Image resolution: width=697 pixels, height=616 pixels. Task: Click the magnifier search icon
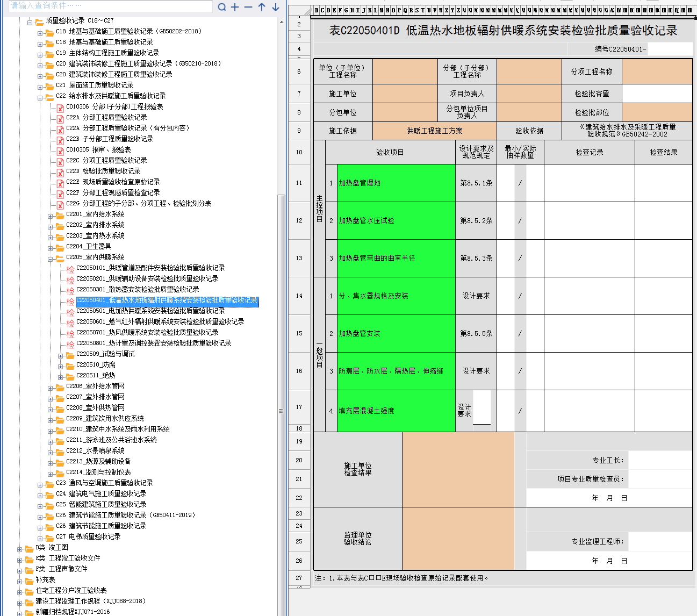(222, 7)
